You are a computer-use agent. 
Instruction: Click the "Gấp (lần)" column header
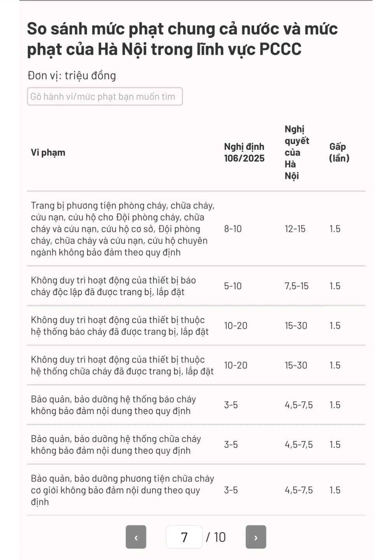(x=339, y=152)
